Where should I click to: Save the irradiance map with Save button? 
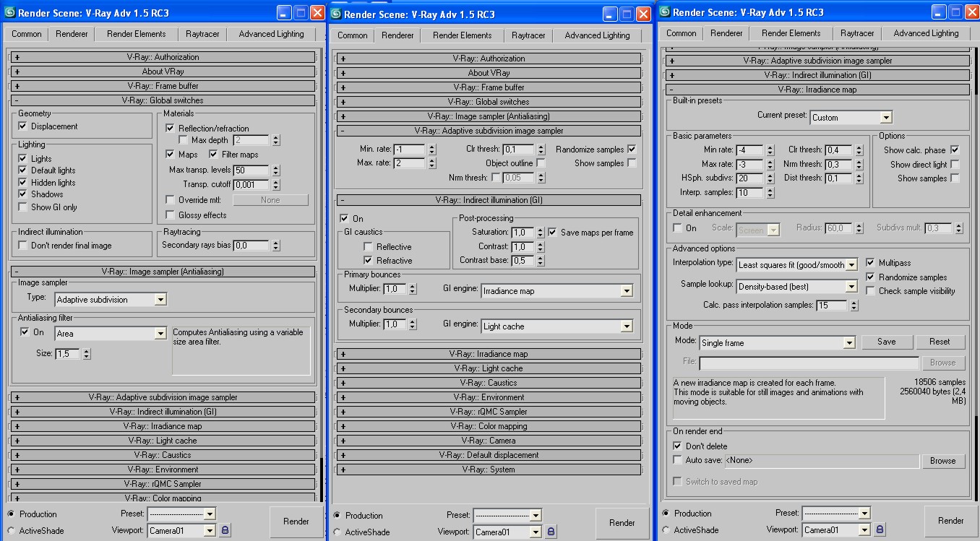887,342
